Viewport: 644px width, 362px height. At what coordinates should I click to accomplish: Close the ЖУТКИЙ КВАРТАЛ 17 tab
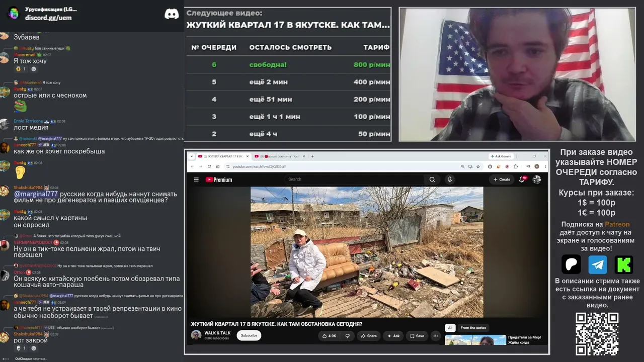pyautogui.click(x=247, y=156)
